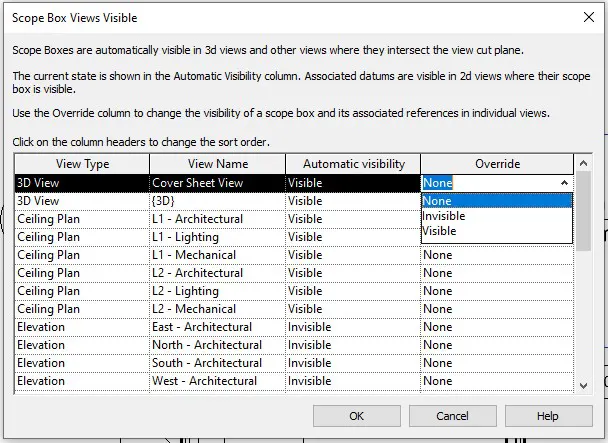
Task: Sort by Automatic visibility column header
Action: point(353,164)
